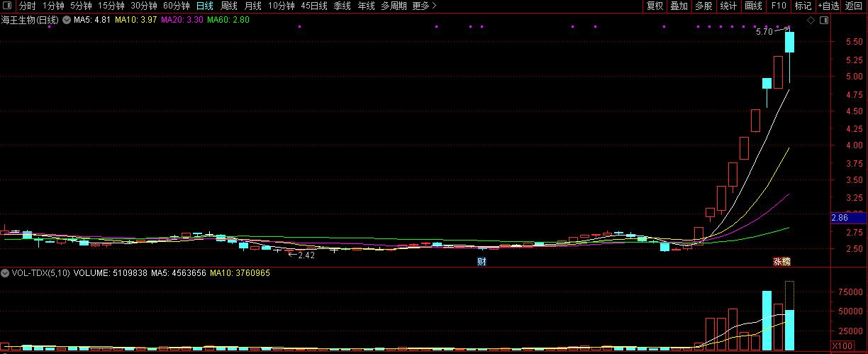Select the 5分钟 period
This screenshot has height=354, width=868.
pyautogui.click(x=81, y=6)
